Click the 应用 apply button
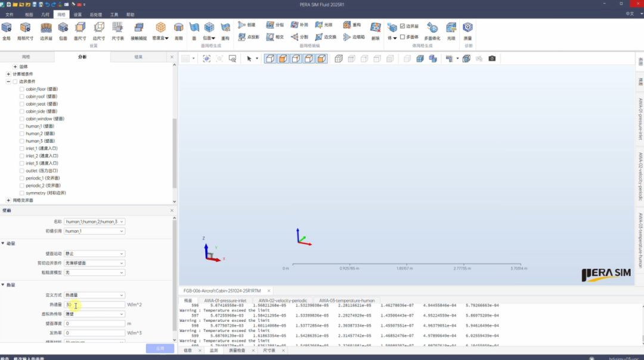The height and width of the screenshot is (360, 644). point(160,348)
